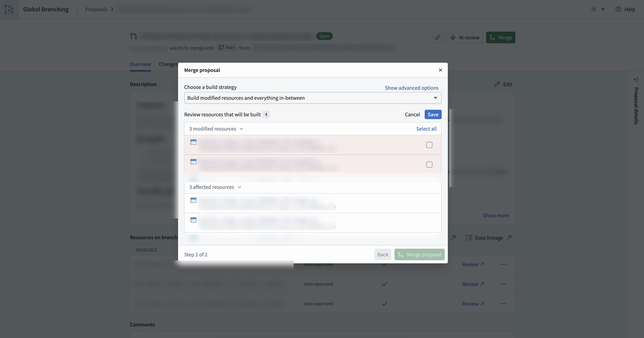Open Data lineage view

[489, 238]
